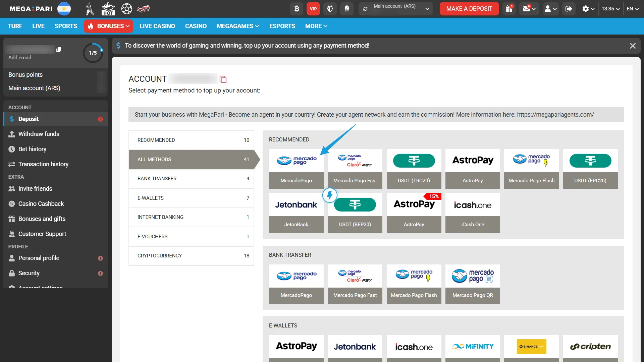Viewport: 644px width, 362px height.
Task: Expand the MORE menu
Action: [316, 26]
